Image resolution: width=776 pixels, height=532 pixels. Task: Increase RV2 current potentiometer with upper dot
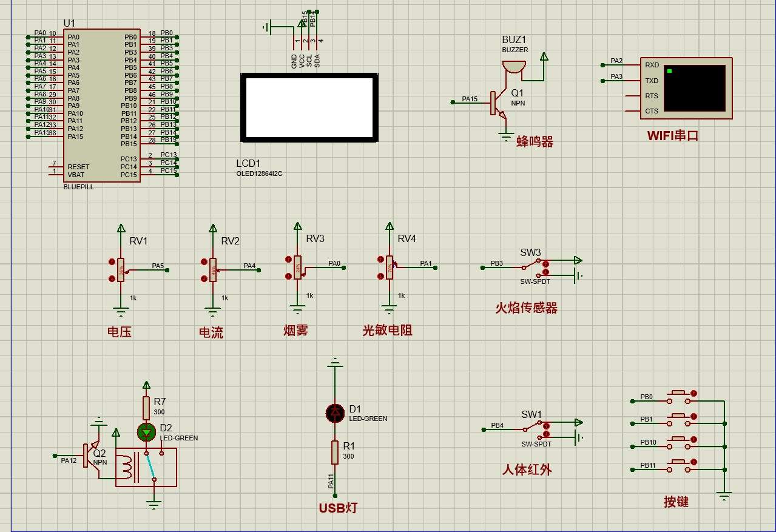(x=204, y=262)
